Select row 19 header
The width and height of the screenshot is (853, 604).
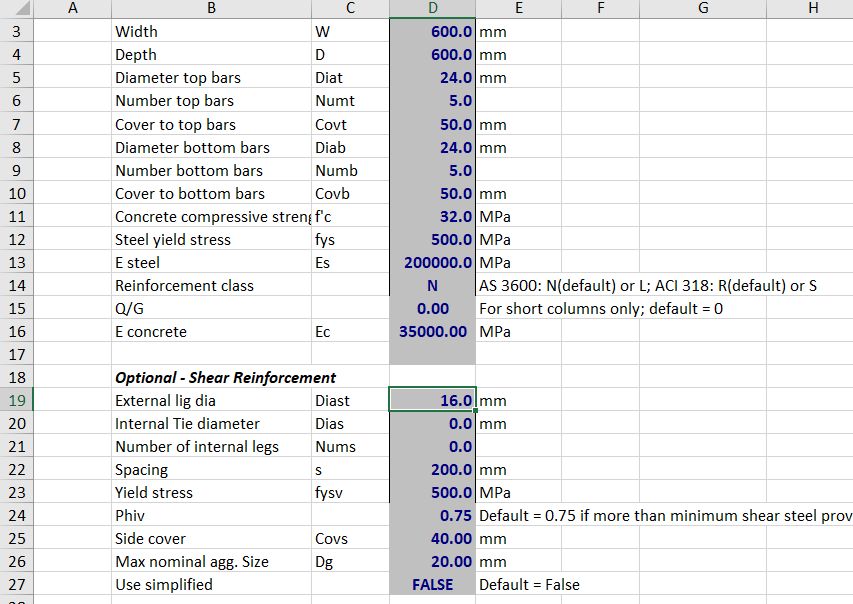click(x=17, y=400)
